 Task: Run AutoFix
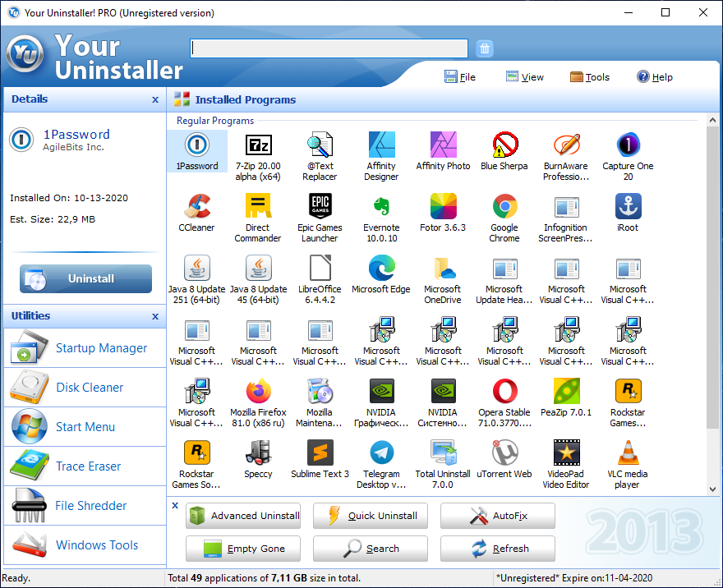pyautogui.click(x=498, y=516)
